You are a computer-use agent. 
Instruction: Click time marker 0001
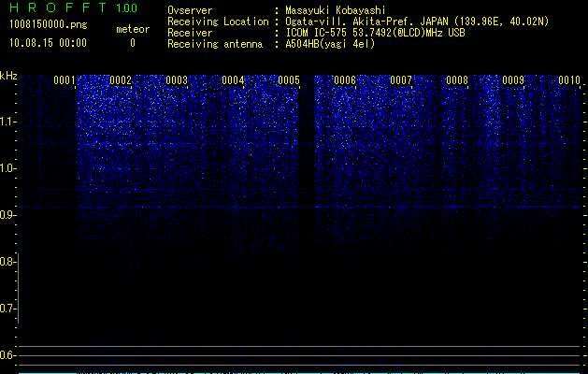(65, 80)
